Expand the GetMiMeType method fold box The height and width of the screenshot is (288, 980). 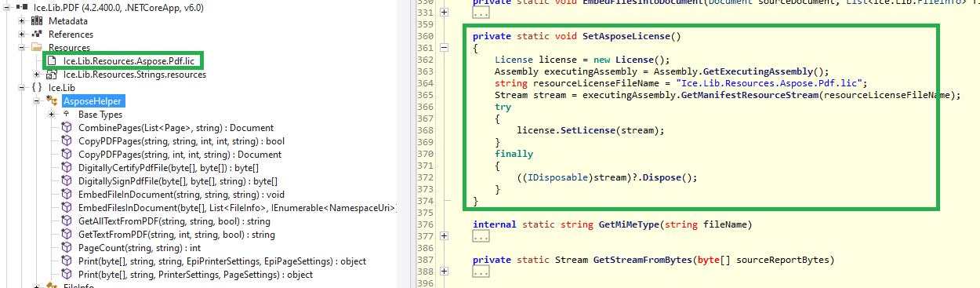445,235
